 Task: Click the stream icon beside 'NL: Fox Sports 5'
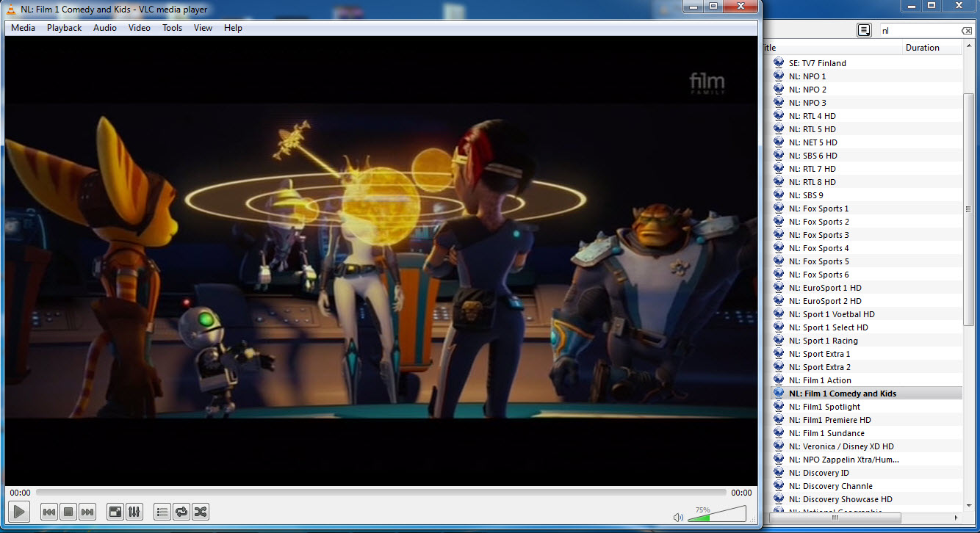coord(779,261)
